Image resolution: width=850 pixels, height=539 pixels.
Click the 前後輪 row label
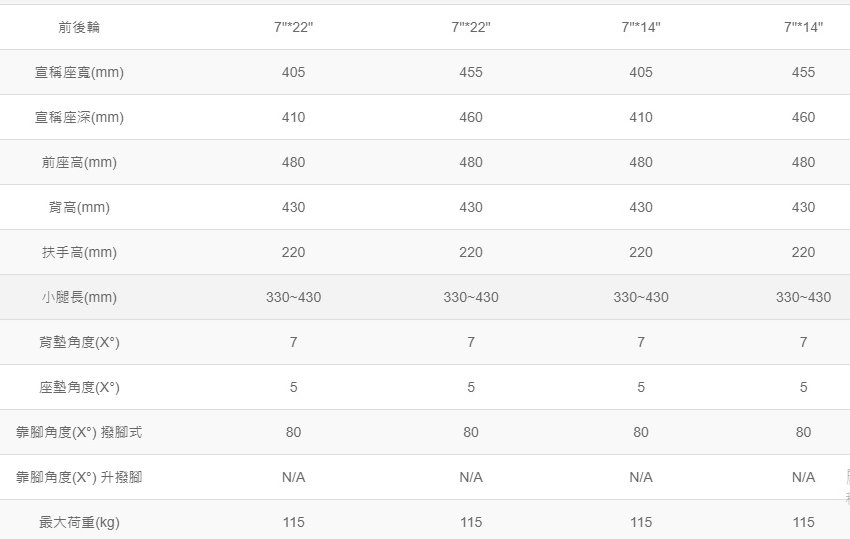click(79, 27)
